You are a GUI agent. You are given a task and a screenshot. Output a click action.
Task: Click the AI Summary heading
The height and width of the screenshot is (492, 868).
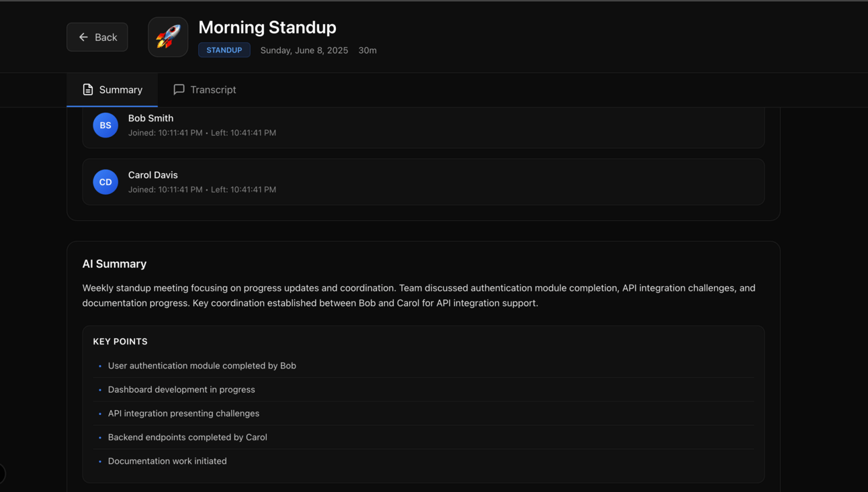coord(114,264)
